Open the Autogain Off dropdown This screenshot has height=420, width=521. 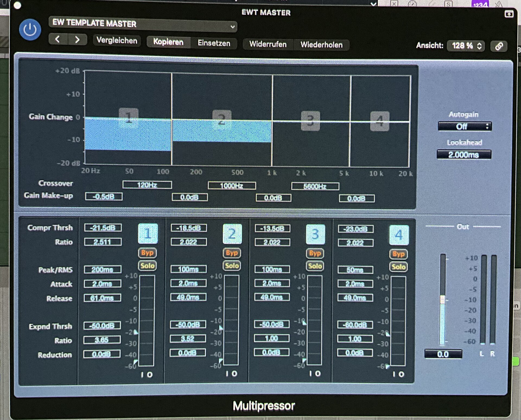pos(464,126)
